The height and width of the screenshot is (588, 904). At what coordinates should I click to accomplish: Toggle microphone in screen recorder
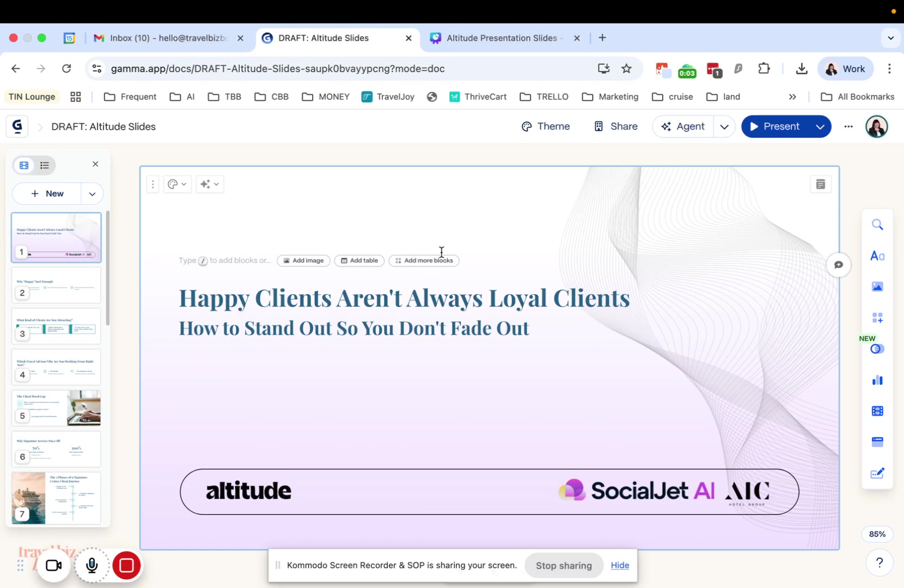tap(91, 565)
